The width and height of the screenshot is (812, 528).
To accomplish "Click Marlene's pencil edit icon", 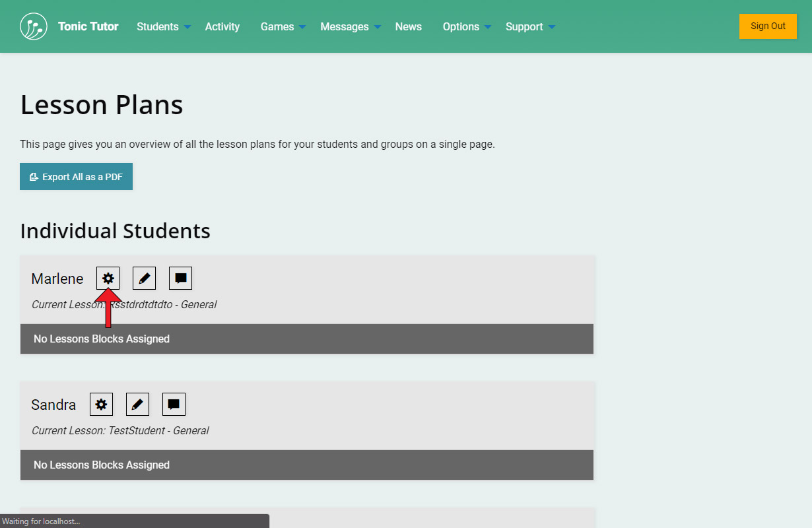I will point(144,279).
